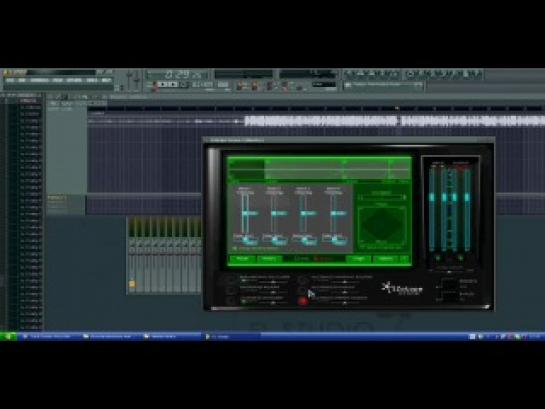Screen dimensions: 545x409
Task: Click the Ozone Options button
Action: pos(386,259)
